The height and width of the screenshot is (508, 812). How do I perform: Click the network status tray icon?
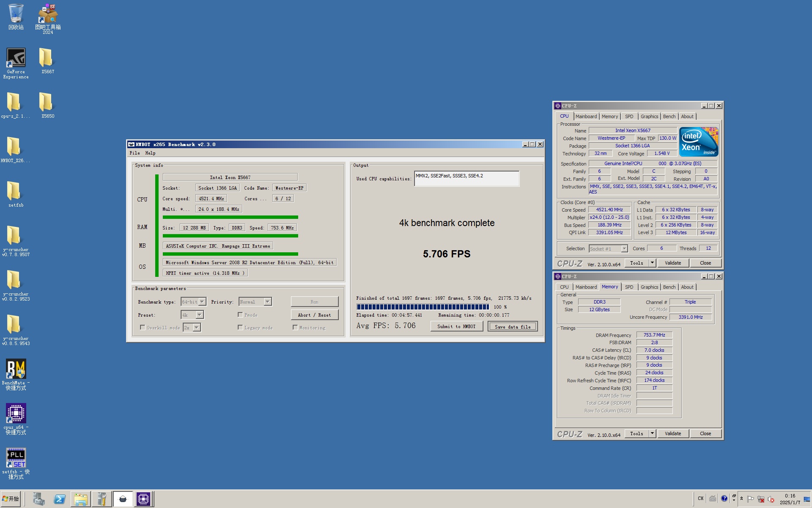[761, 499]
